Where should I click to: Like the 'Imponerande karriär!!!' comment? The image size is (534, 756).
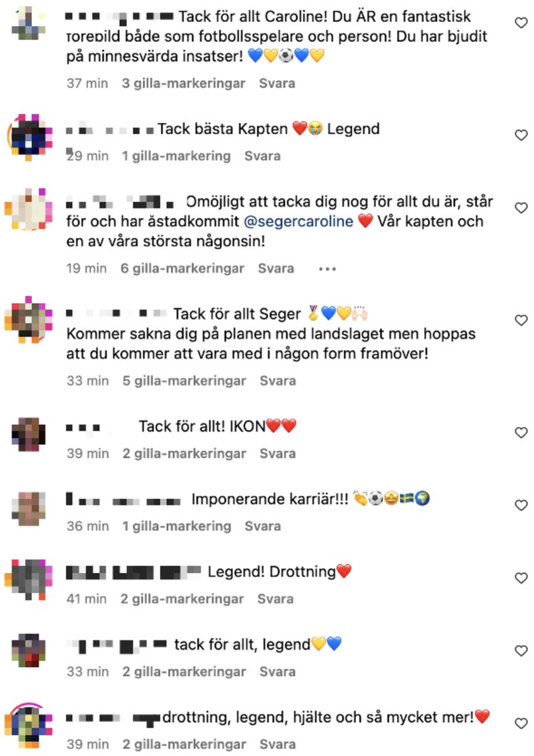click(x=521, y=506)
